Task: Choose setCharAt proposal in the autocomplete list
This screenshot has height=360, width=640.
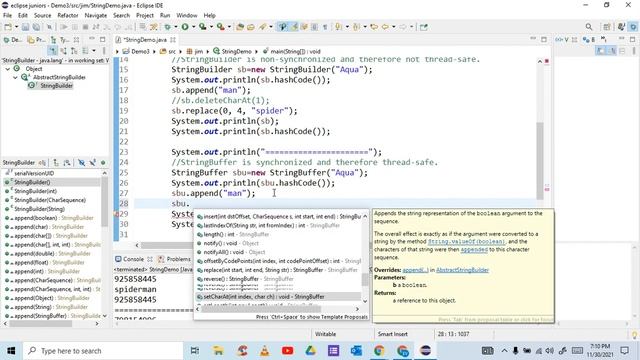Action: tap(278, 297)
